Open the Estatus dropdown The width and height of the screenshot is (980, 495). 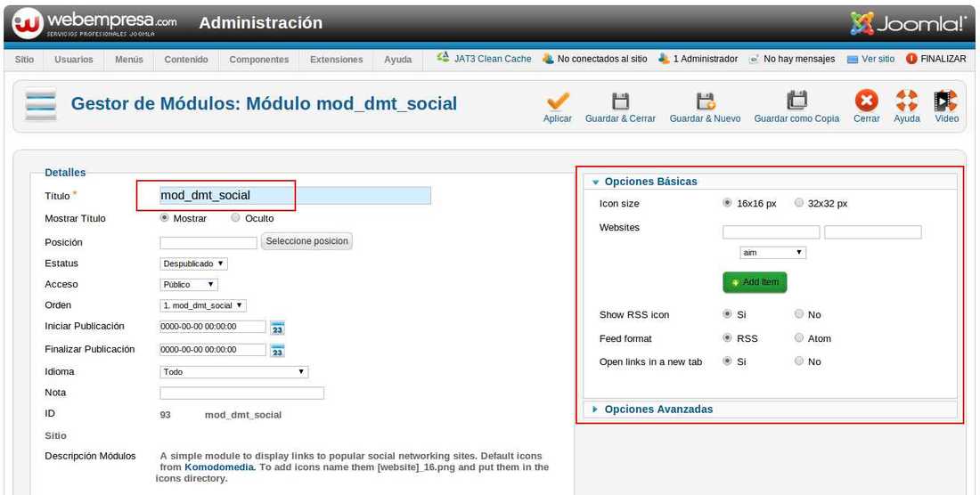pyautogui.click(x=193, y=264)
